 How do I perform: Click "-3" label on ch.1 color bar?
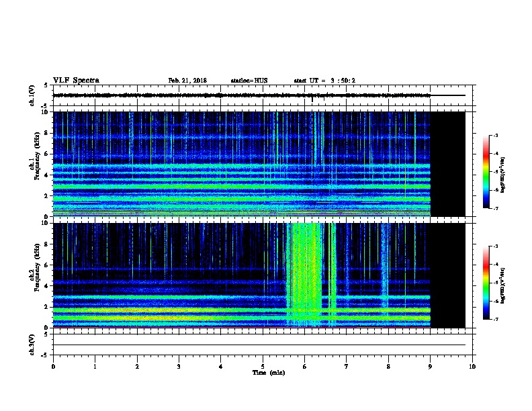[496, 135]
